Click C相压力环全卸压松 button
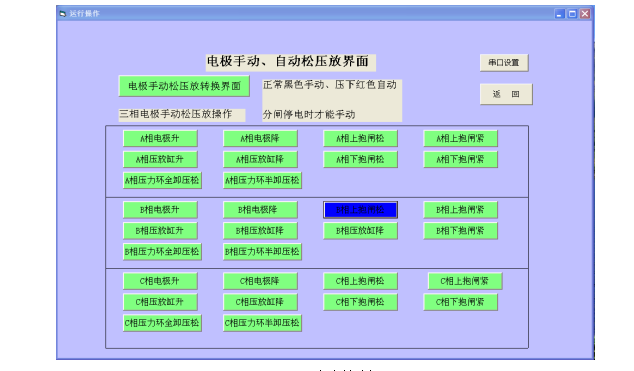The height and width of the screenshot is (371, 634). click(162, 323)
